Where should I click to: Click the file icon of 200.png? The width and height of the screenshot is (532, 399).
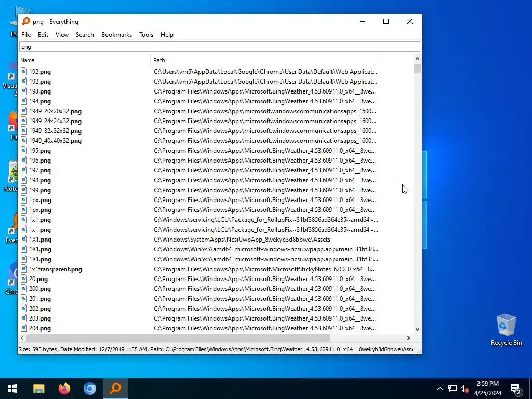tap(24, 288)
